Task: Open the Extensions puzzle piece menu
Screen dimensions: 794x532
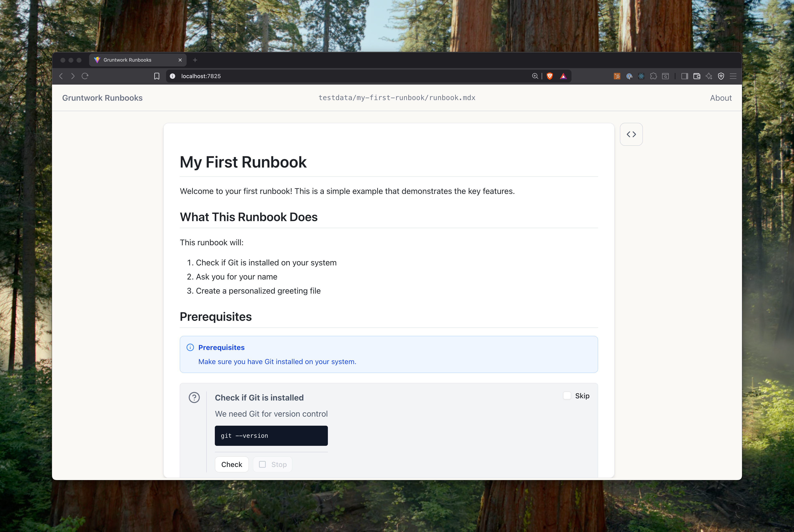Action: [653, 76]
